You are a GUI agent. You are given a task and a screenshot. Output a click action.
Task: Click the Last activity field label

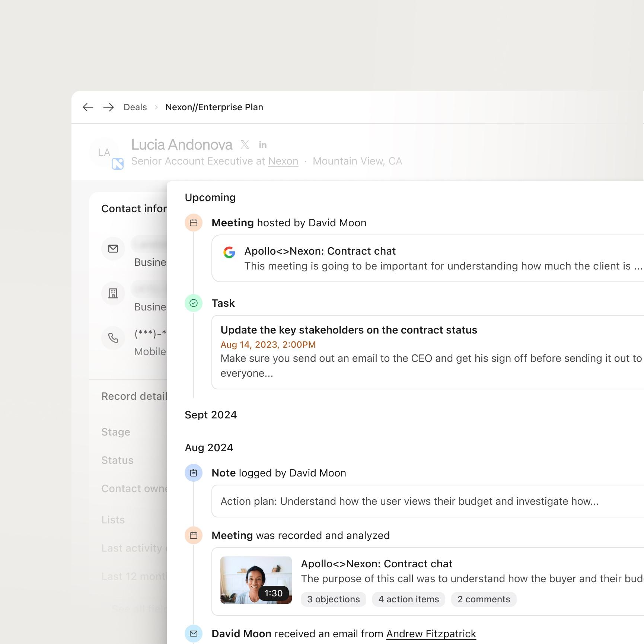coord(134,548)
